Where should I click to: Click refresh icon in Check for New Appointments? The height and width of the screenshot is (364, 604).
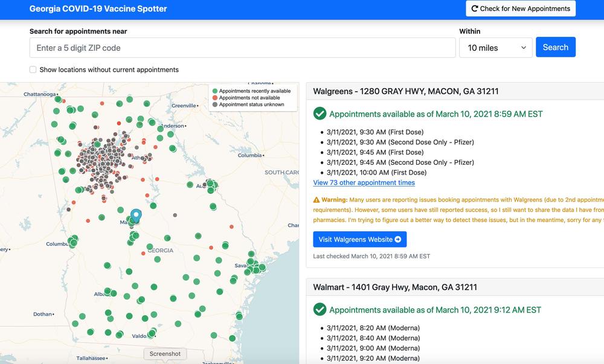point(475,8)
